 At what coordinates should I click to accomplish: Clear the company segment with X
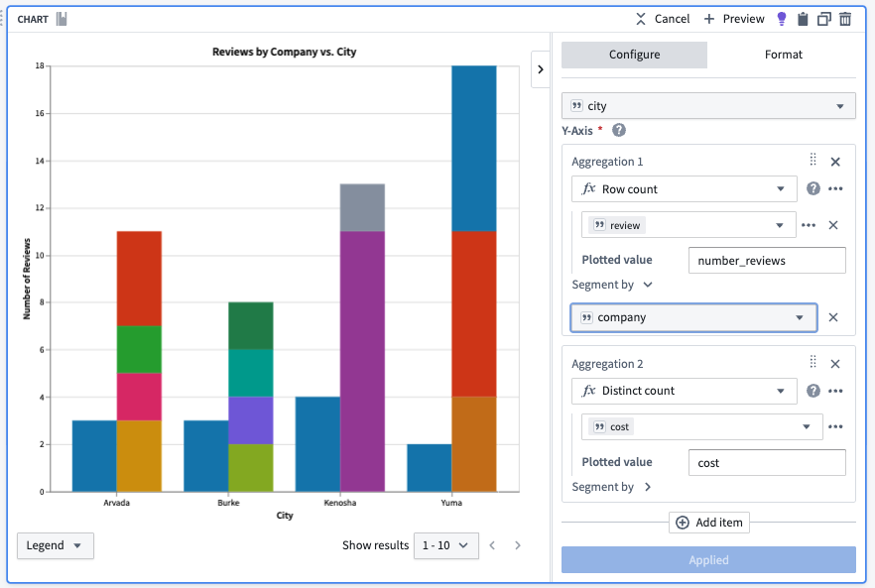833,317
